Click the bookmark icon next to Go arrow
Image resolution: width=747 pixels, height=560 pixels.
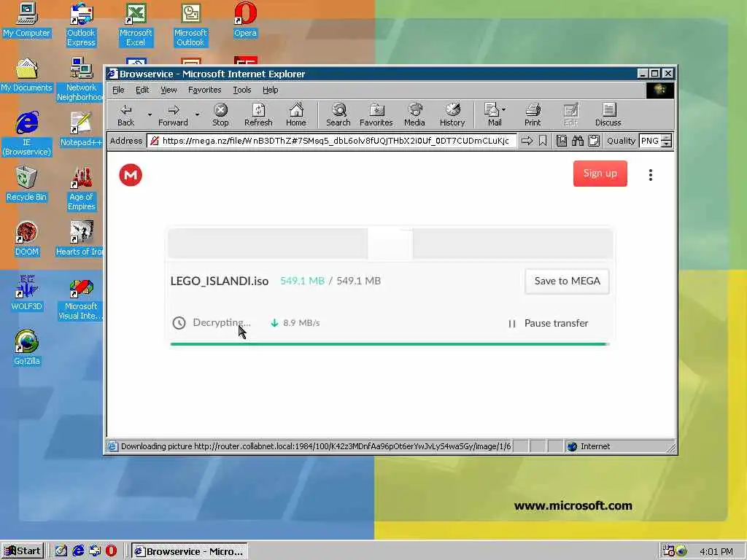pyautogui.click(x=543, y=141)
